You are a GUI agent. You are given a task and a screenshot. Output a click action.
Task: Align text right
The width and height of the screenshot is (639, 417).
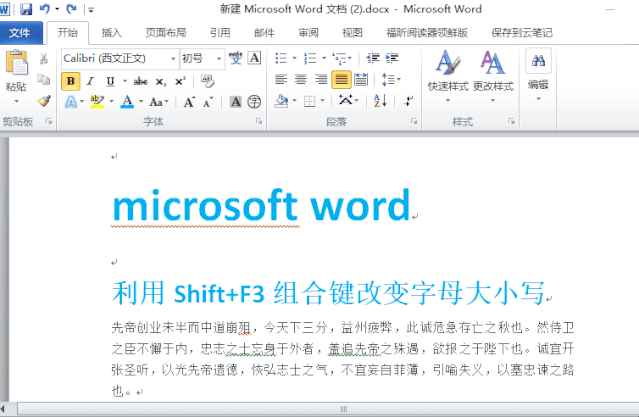(321, 79)
